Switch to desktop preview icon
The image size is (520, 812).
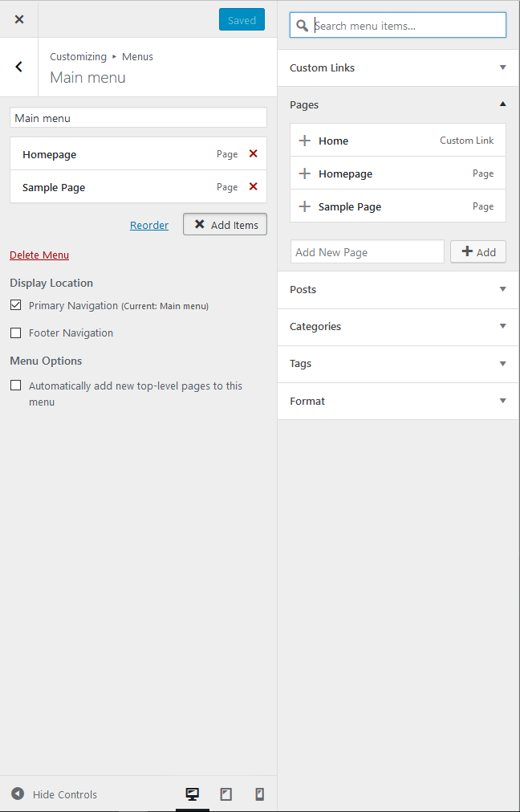(193, 794)
